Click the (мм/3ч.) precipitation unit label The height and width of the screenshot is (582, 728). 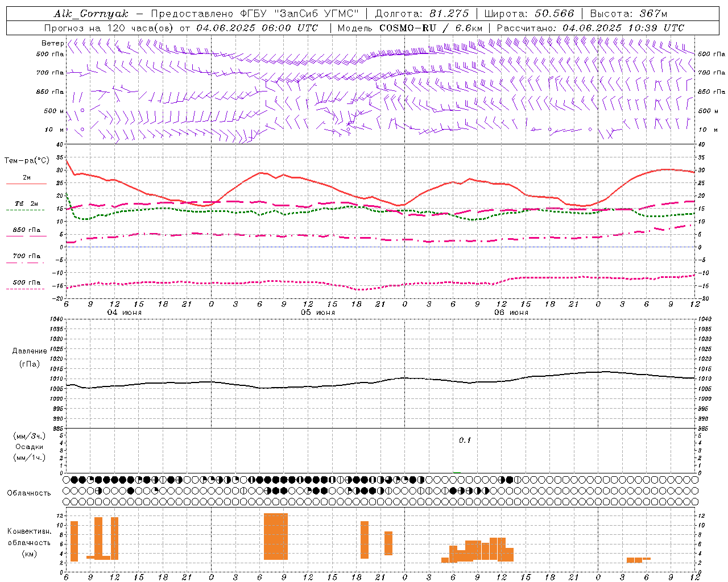pos(30,436)
